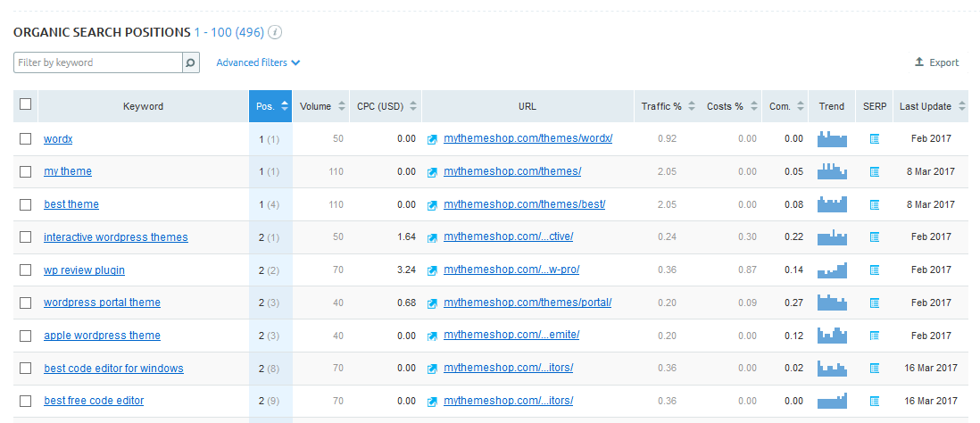Open external link icon for wordpress portal theme row
Image resolution: width=980 pixels, height=423 pixels.
(x=432, y=303)
